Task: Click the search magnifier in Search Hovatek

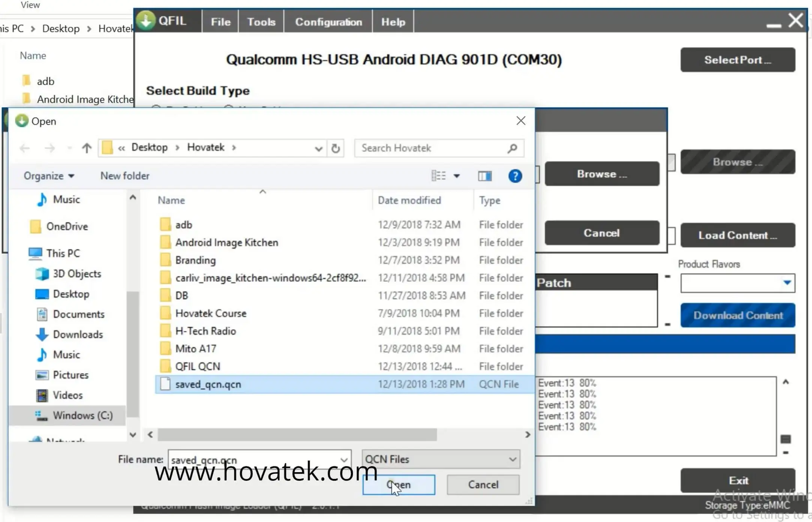Action: coord(512,148)
